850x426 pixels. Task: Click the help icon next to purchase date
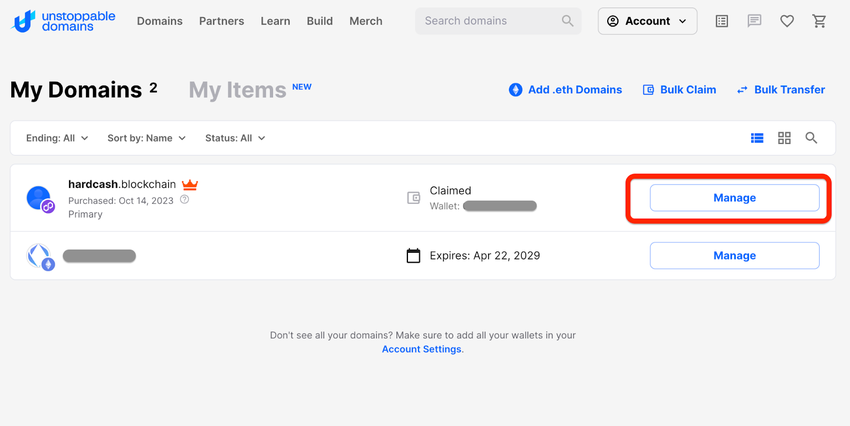pos(184,200)
